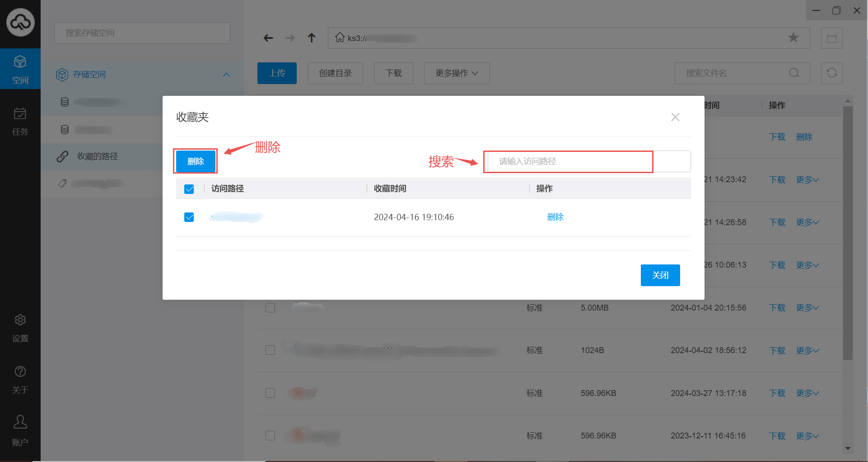868x462 pixels.
Task: Click the file list vertical scrollbar thumb
Action: click(x=848, y=233)
